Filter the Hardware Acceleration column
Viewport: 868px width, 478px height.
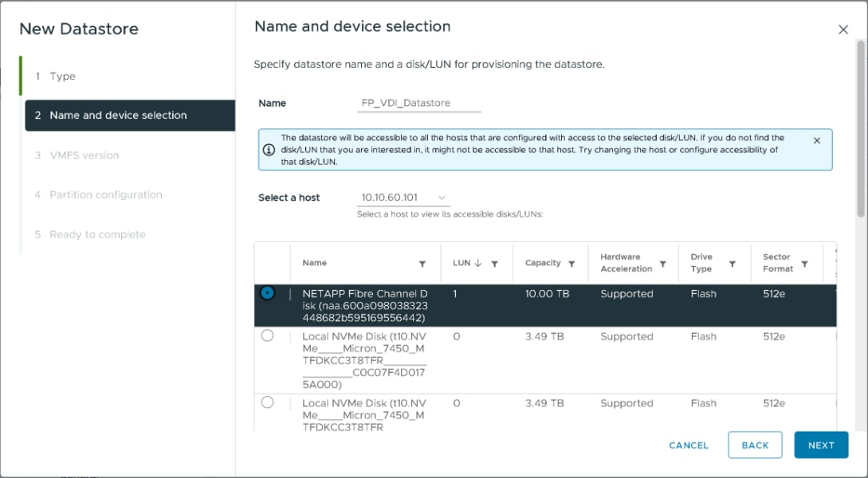tap(662, 264)
